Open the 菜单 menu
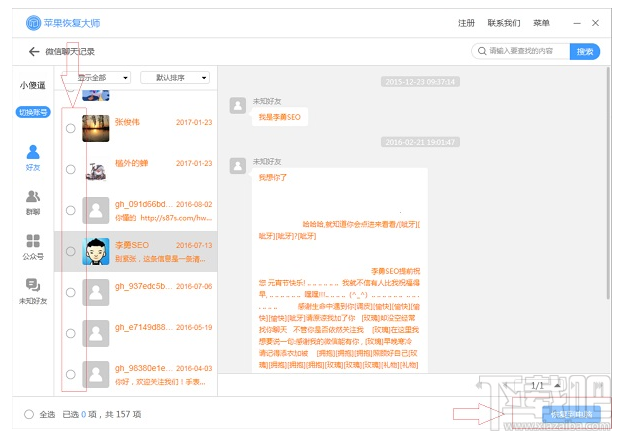The image size is (619, 436). click(x=541, y=23)
